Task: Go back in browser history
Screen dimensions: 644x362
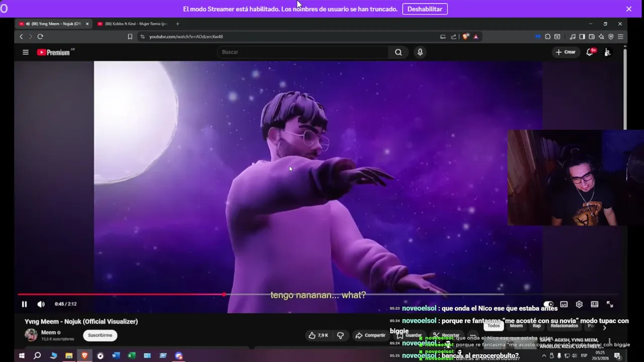Action: 21,37
